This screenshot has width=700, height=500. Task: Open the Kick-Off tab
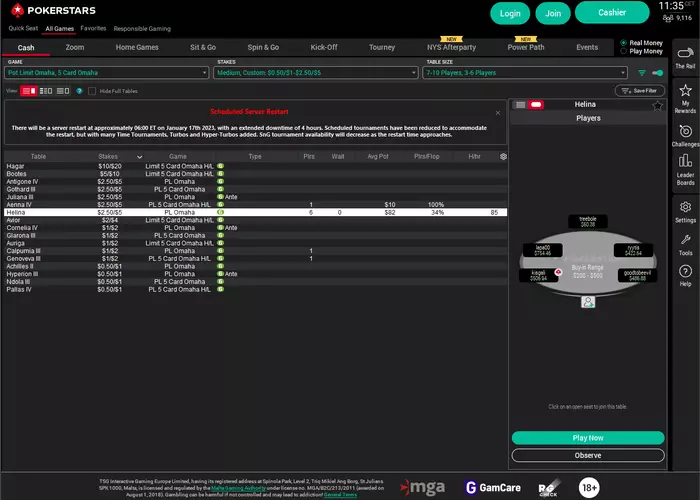pyautogui.click(x=324, y=47)
